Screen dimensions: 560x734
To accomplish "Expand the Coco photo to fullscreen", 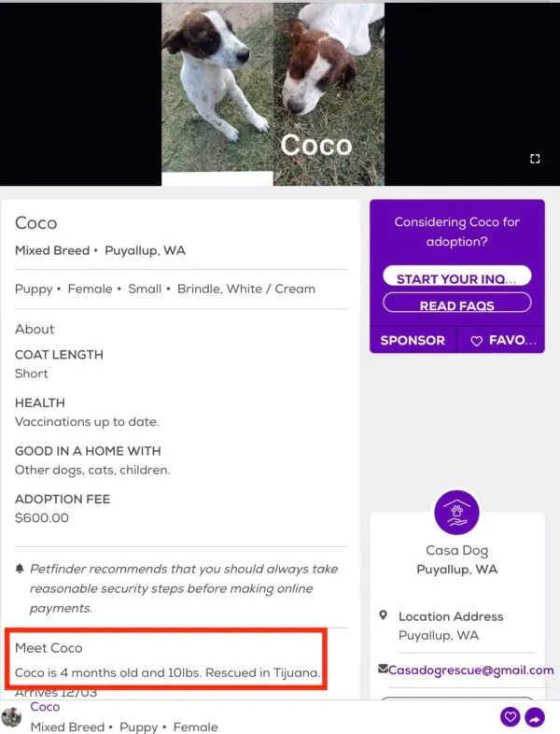I will click(x=535, y=159).
